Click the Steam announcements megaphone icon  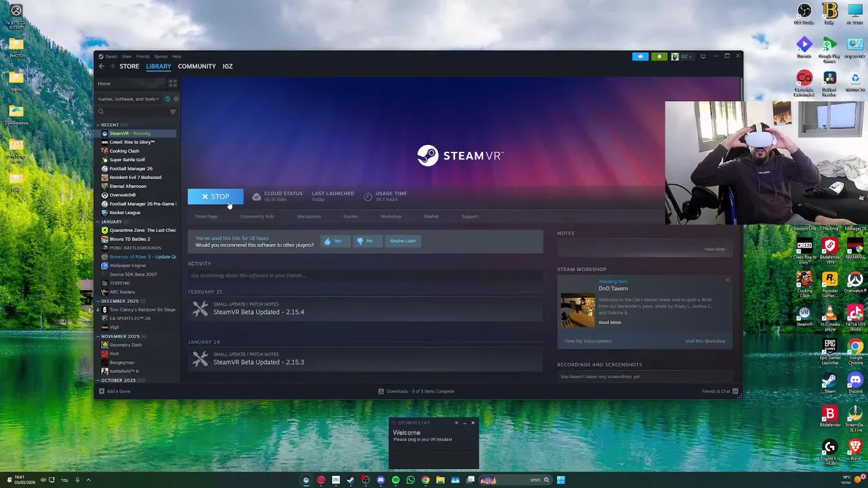tap(640, 57)
